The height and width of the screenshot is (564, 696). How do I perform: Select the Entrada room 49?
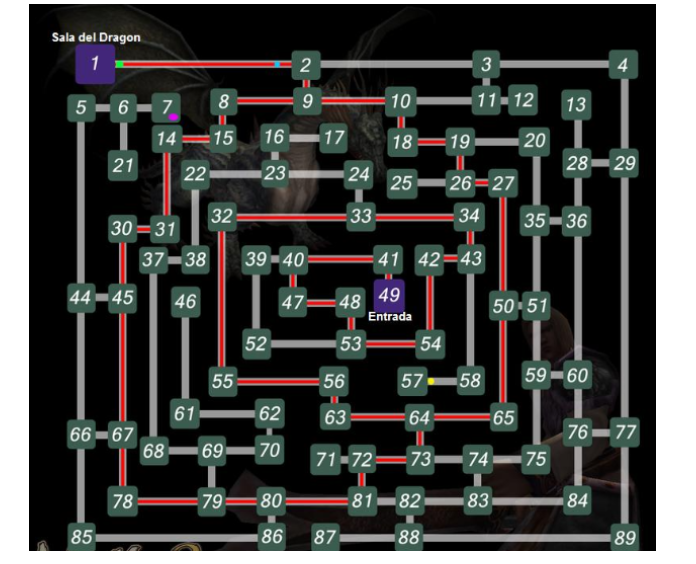click(x=389, y=296)
